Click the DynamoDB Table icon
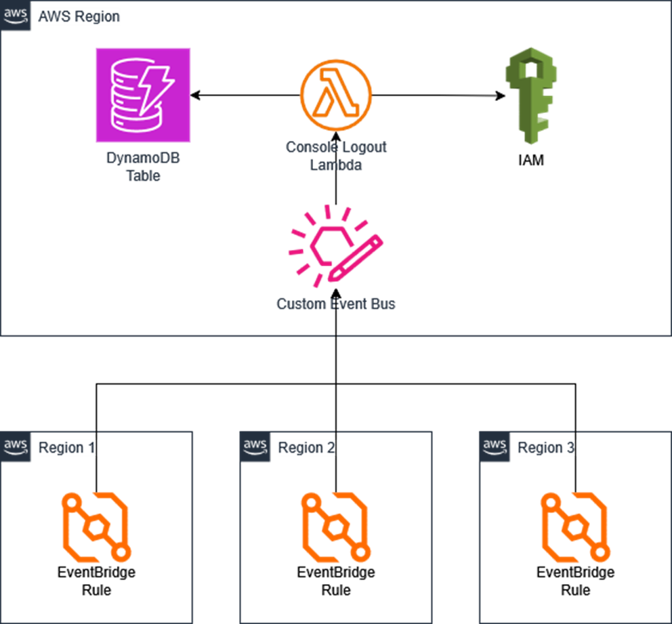This screenshot has width=672, height=624. coord(143,95)
